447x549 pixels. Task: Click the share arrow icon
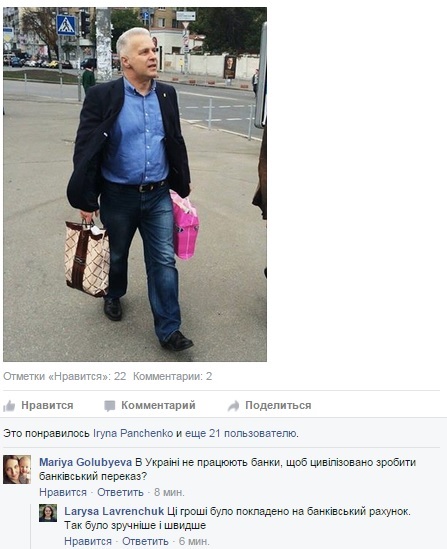tap(233, 406)
